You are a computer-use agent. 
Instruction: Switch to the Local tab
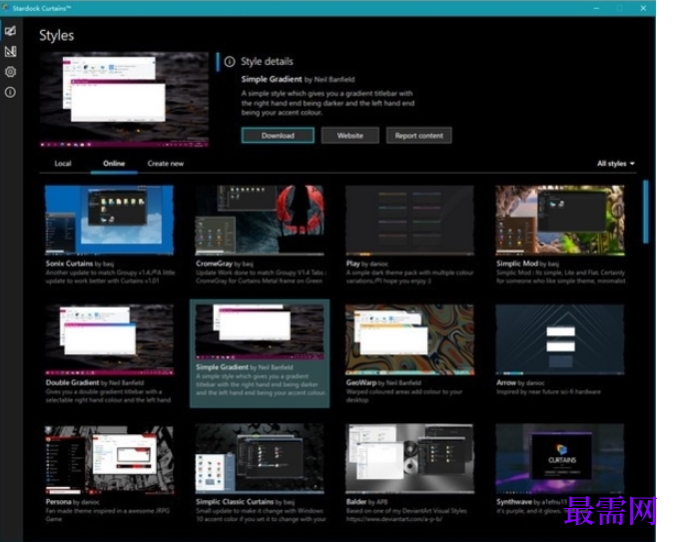coord(63,163)
